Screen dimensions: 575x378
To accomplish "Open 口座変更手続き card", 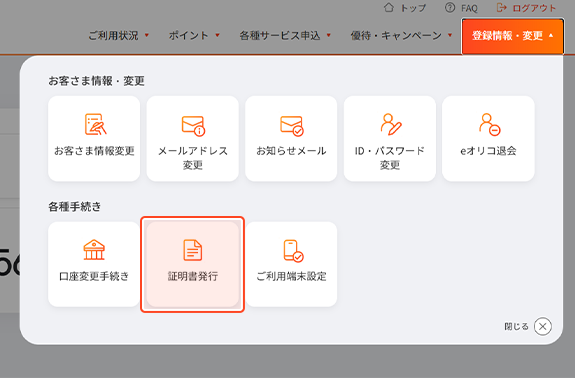I will coord(94,264).
